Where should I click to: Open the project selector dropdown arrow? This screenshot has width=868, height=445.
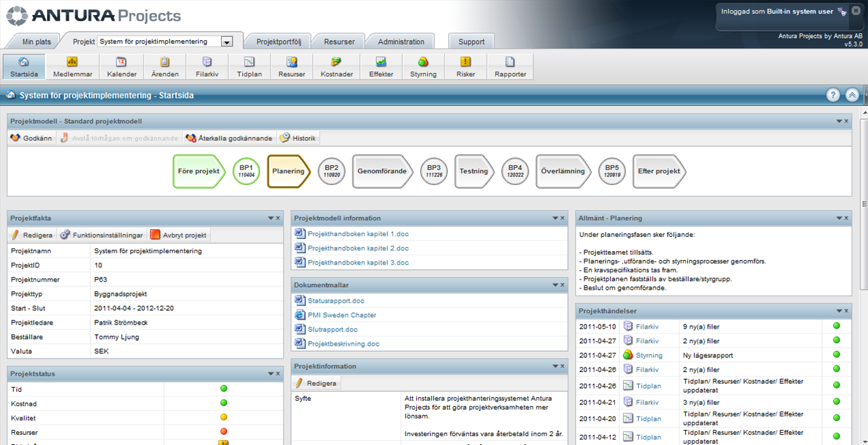click(x=227, y=42)
